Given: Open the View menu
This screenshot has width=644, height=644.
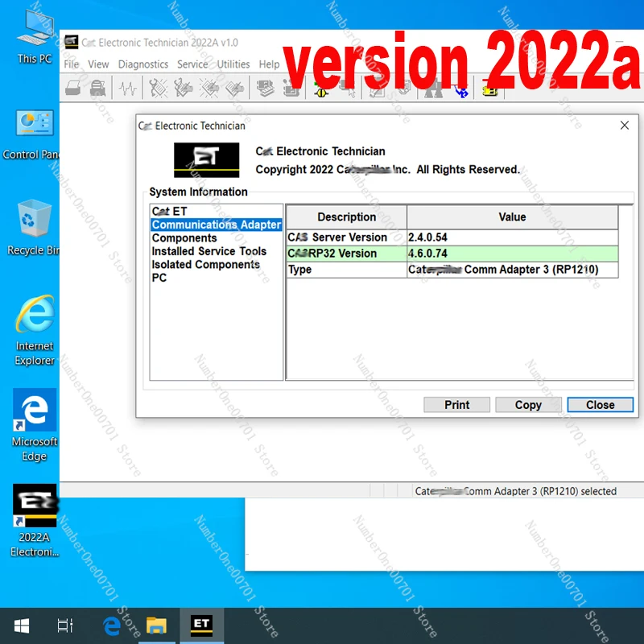Looking at the screenshot, I should point(98,64).
